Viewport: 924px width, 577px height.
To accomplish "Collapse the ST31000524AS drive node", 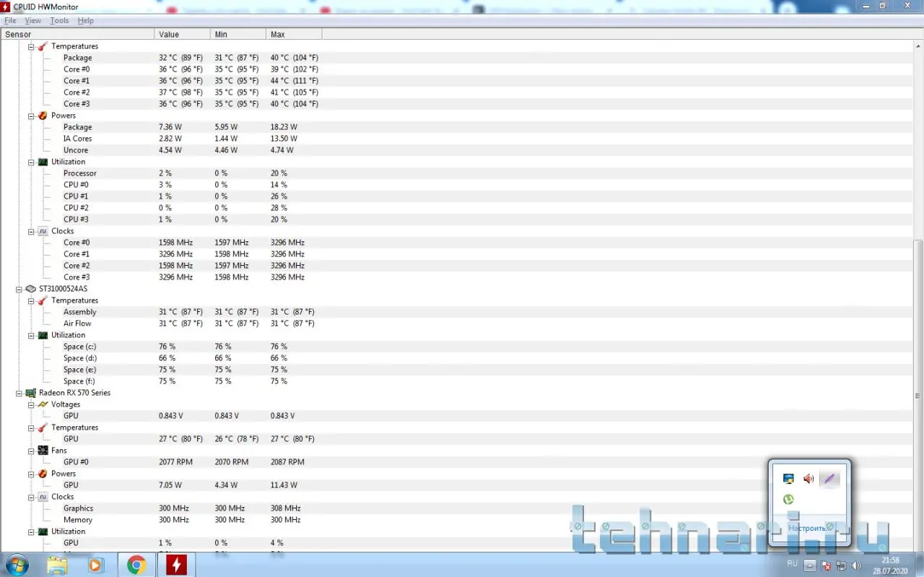I will click(19, 289).
